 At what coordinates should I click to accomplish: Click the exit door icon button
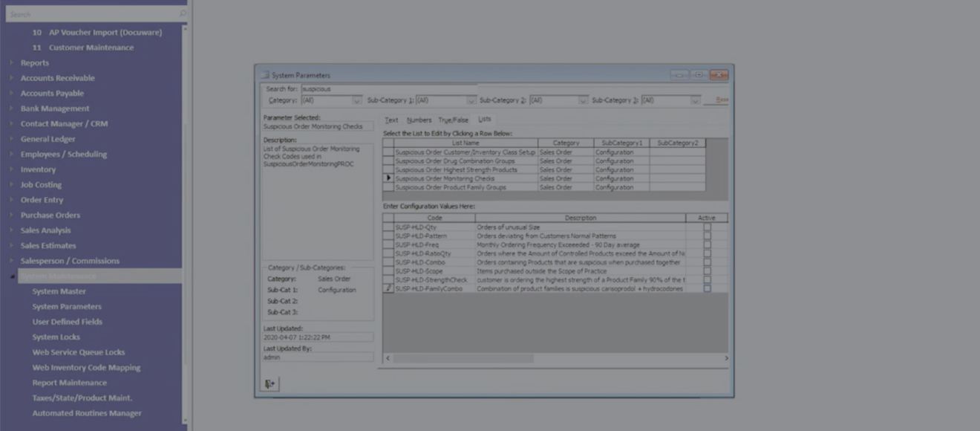pyautogui.click(x=269, y=383)
